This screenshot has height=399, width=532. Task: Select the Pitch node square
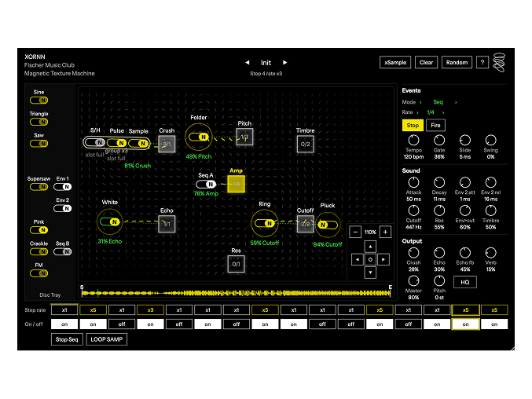[244, 137]
